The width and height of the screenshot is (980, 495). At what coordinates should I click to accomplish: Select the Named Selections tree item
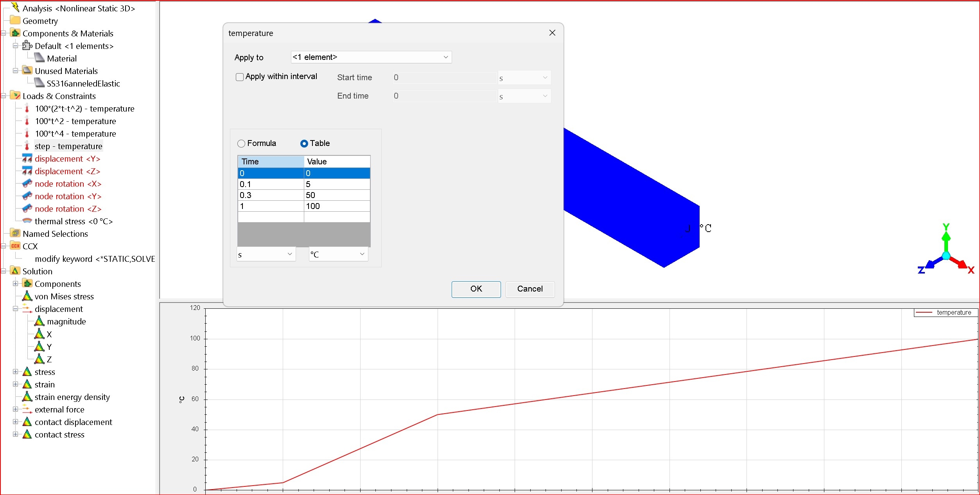[55, 234]
